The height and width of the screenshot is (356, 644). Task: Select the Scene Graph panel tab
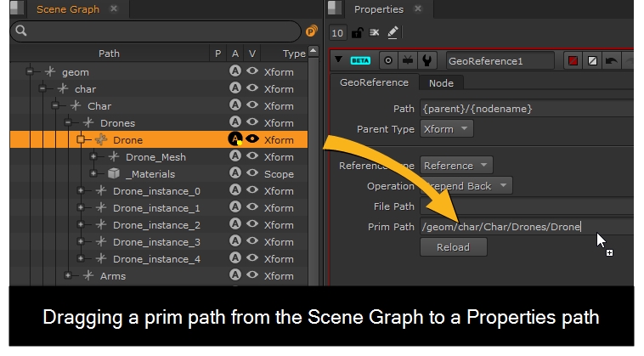pyautogui.click(x=67, y=9)
